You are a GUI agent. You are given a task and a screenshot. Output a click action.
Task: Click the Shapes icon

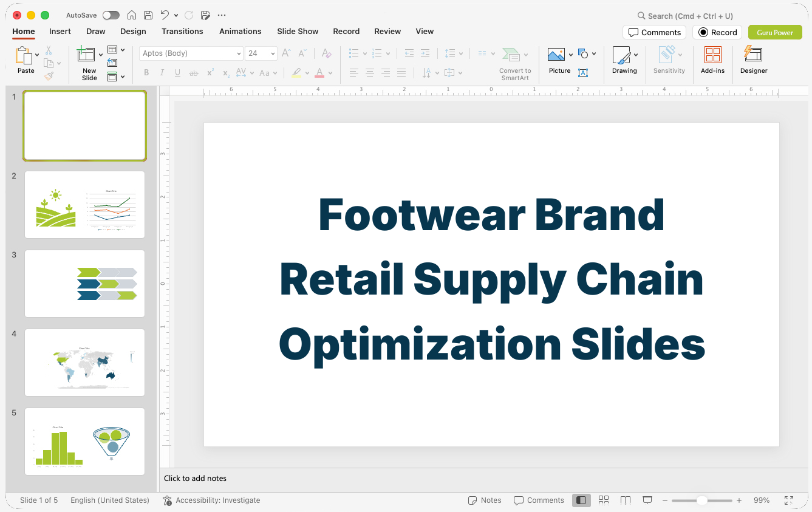[583, 53]
